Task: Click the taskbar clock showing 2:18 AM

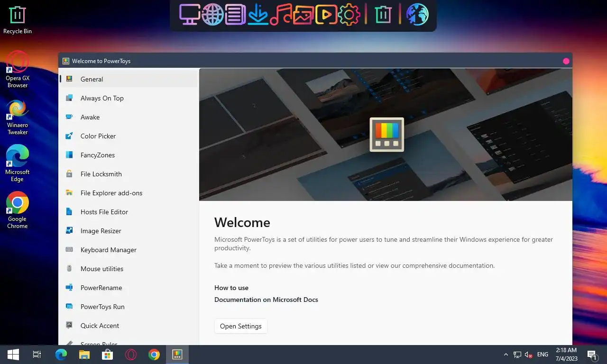Action: (x=566, y=355)
